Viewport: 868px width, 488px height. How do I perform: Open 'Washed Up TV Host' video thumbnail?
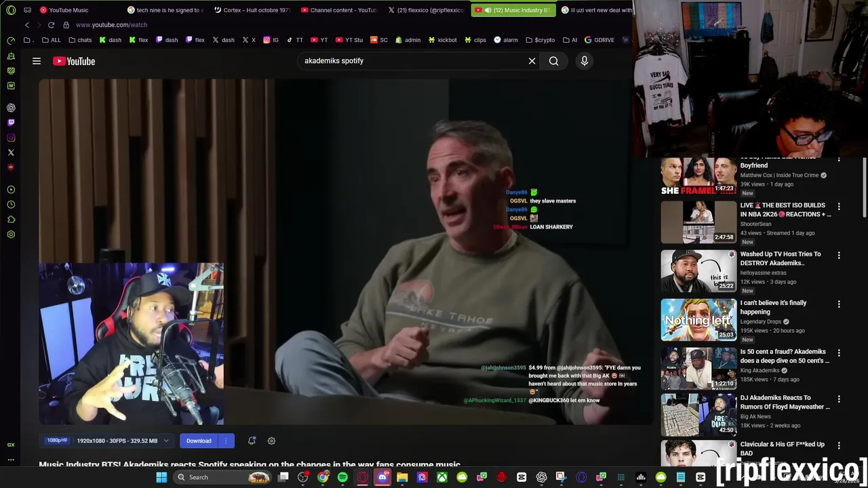pyautogui.click(x=698, y=271)
